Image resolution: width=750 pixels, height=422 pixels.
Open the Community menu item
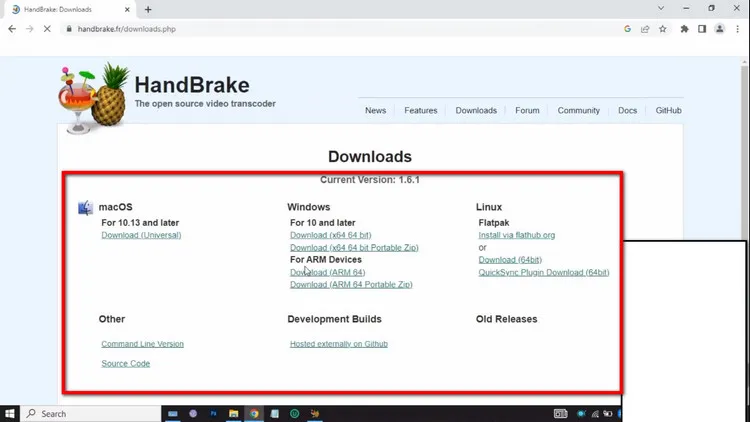578,111
